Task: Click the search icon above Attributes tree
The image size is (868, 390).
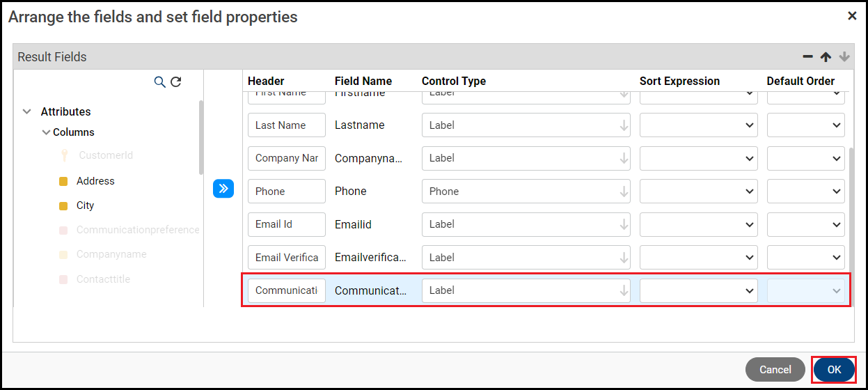Action: [159, 82]
